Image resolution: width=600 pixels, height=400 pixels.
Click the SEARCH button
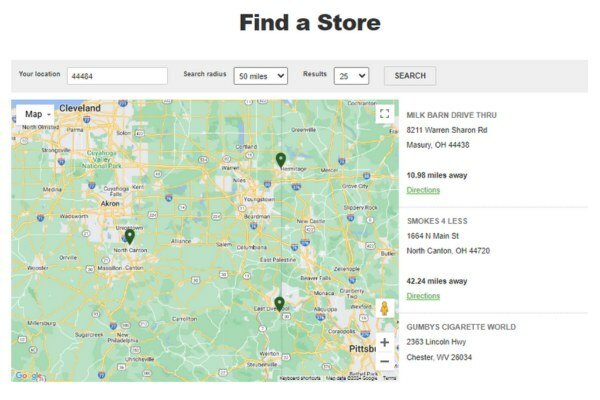point(410,76)
